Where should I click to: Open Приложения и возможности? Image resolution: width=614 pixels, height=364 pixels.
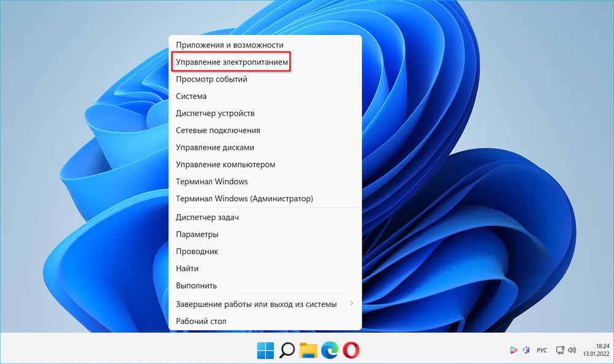click(x=229, y=45)
